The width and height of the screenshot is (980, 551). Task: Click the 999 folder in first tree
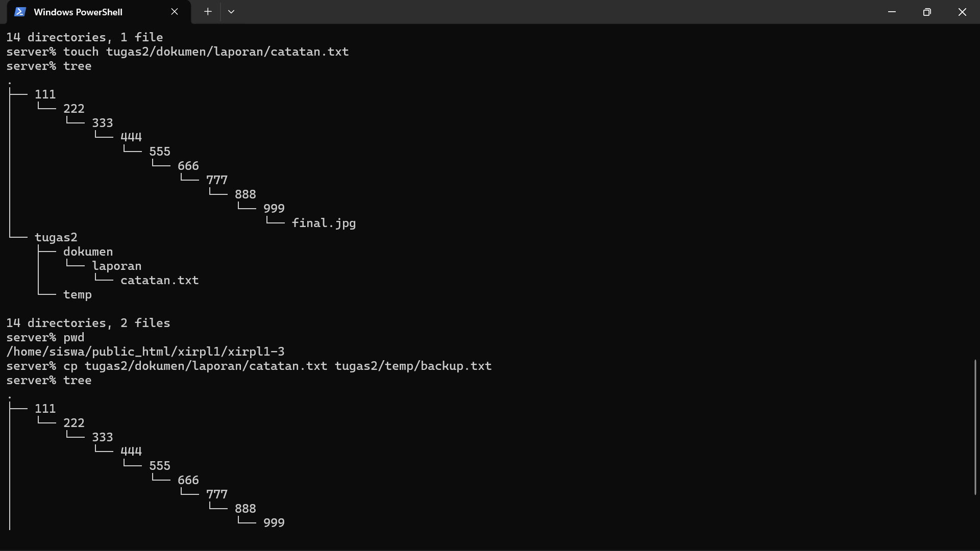point(274,209)
